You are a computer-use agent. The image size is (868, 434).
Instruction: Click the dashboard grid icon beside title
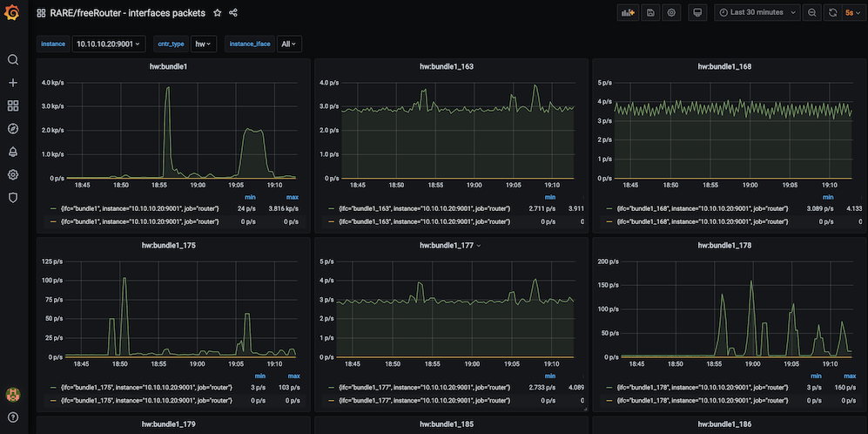point(41,13)
